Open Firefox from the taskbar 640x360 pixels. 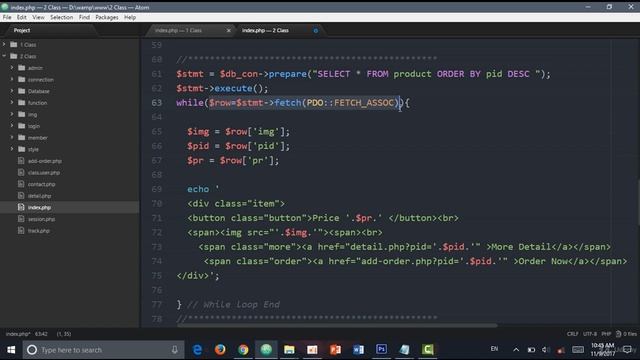coord(220,350)
